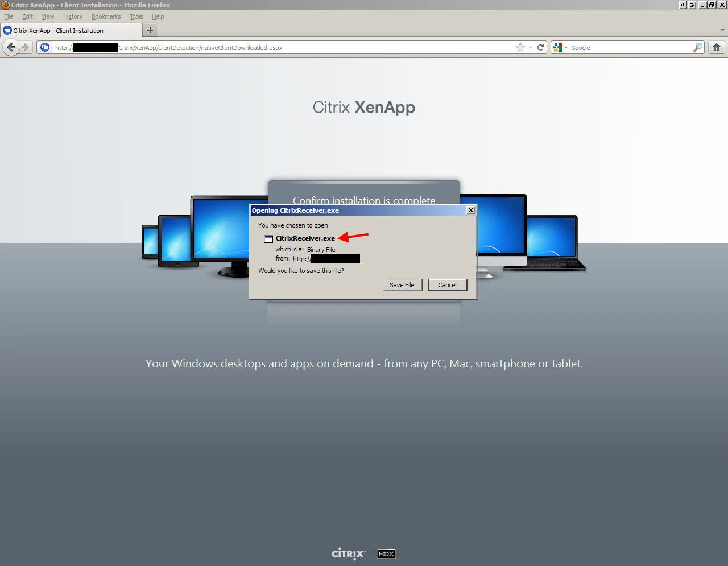Click the Firefox logo in title bar

(x=5, y=5)
